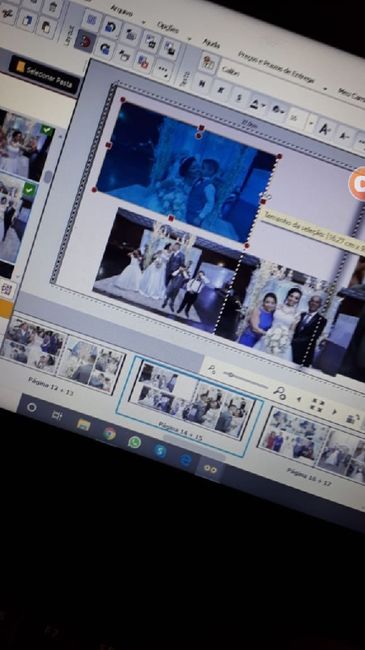365x650 pixels.
Task: Click the zoom out magnifier icon
Action: pos(212,368)
